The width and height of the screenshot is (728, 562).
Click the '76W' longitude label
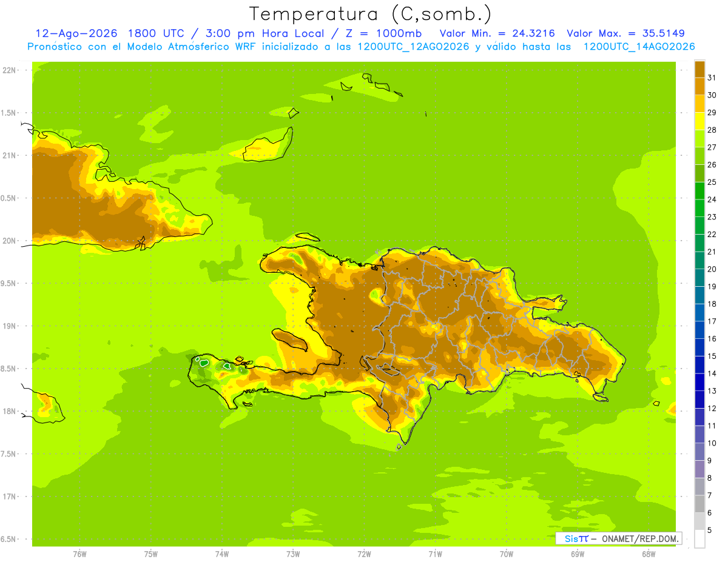coord(79,554)
